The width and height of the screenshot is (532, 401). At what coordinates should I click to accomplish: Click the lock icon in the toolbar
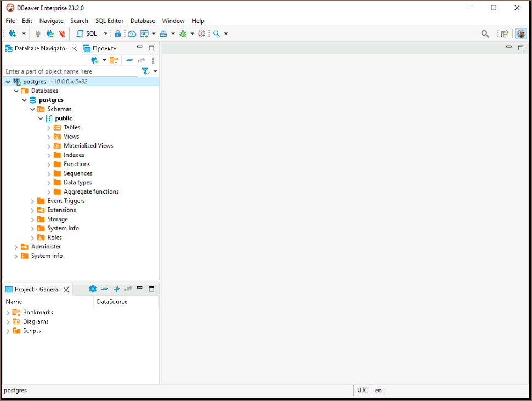coord(117,33)
